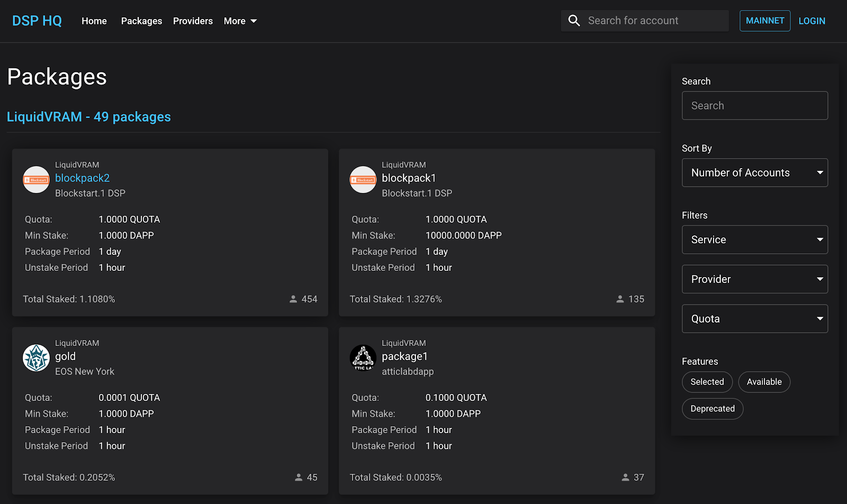Open the Sort By Number of Accounts dropdown

[754, 173]
